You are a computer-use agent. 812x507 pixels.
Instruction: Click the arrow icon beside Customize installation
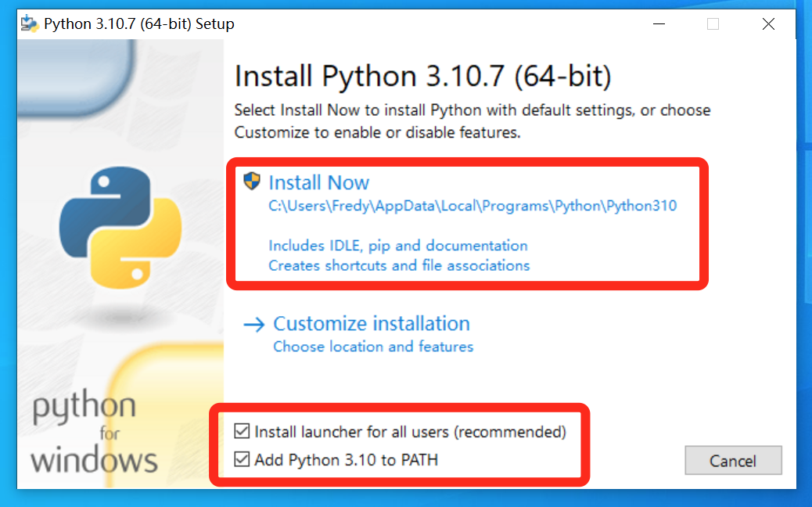pos(253,325)
